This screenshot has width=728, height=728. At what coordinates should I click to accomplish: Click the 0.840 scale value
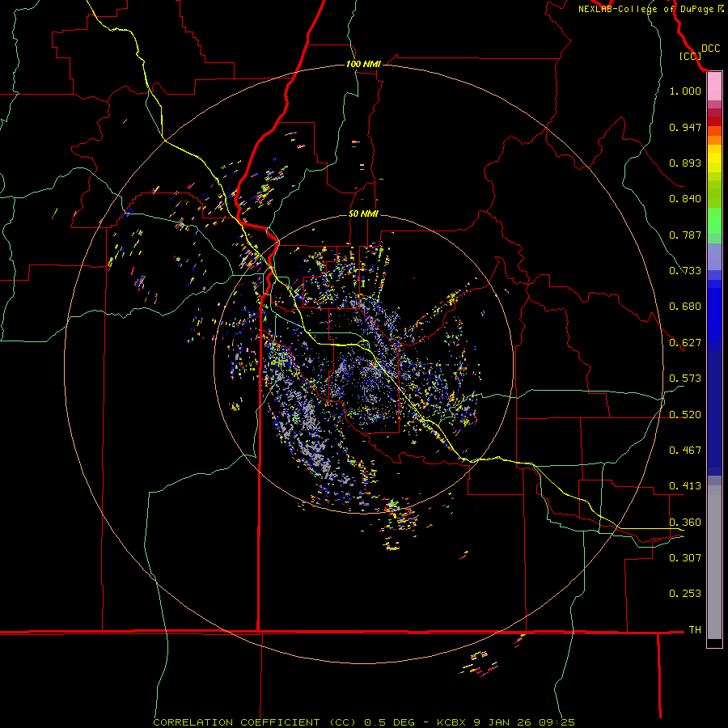(685, 199)
